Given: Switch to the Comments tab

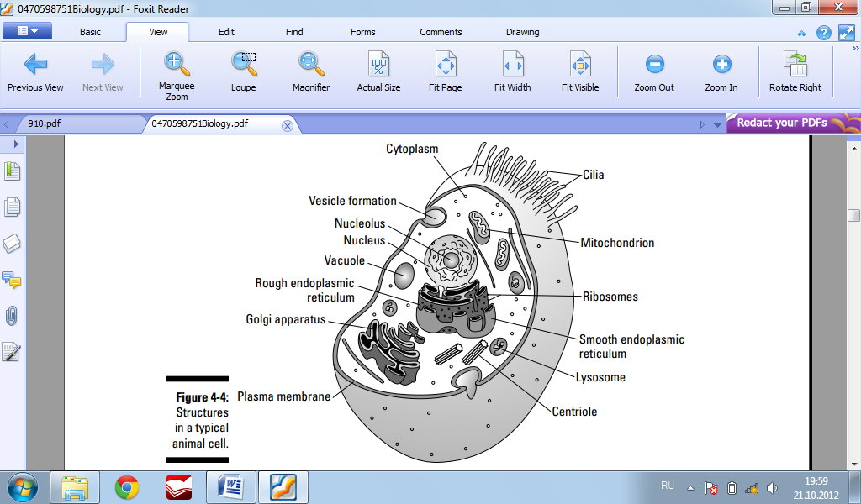Looking at the screenshot, I should pyautogui.click(x=441, y=33).
